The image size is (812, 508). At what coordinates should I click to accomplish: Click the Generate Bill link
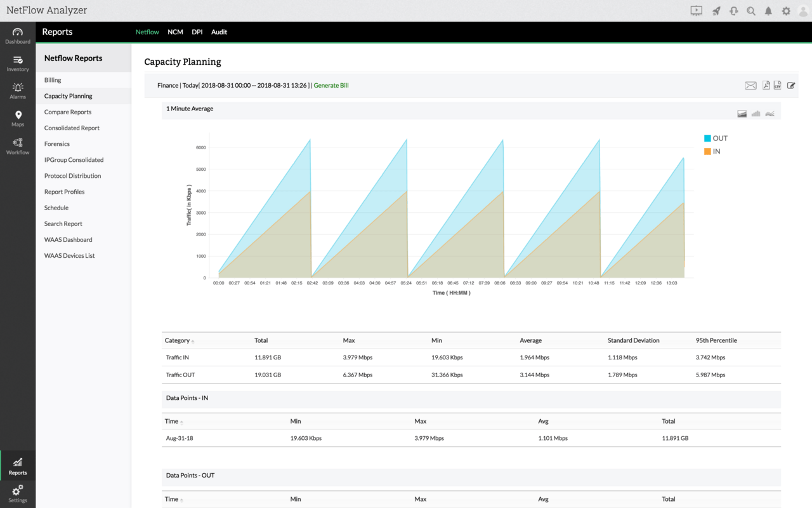point(331,85)
